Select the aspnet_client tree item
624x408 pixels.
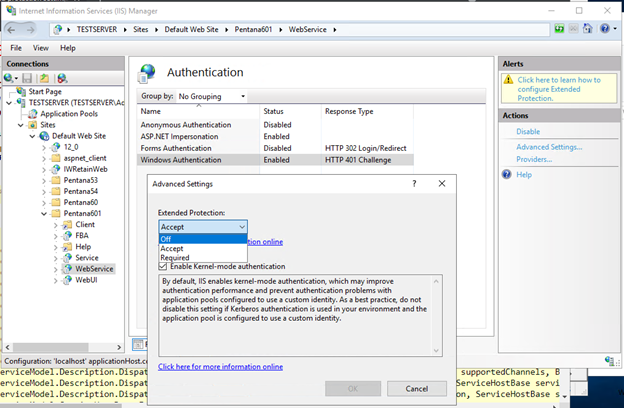click(85, 158)
